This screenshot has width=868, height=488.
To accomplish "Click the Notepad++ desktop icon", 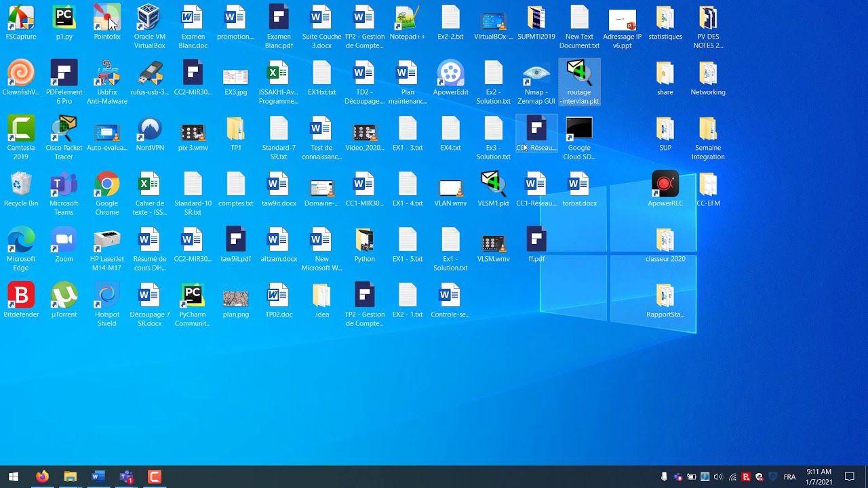I will tap(407, 18).
